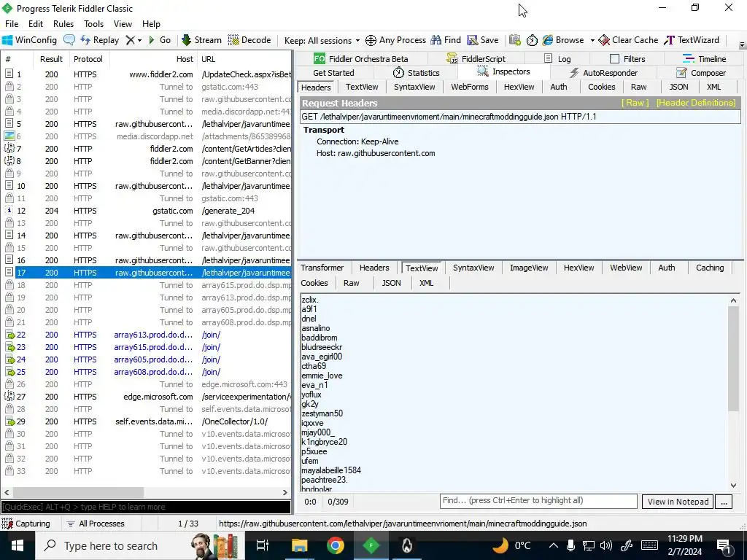Screen dimensions: 747x560
Task: Open the Log tab
Action: click(557, 58)
